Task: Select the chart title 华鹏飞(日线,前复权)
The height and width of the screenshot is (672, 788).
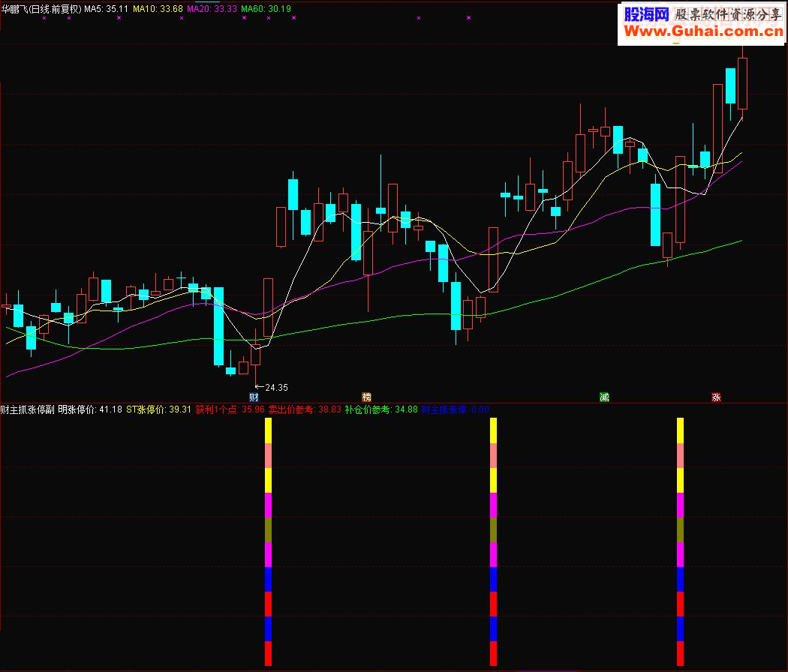Action: pyautogui.click(x=41, y=8)
